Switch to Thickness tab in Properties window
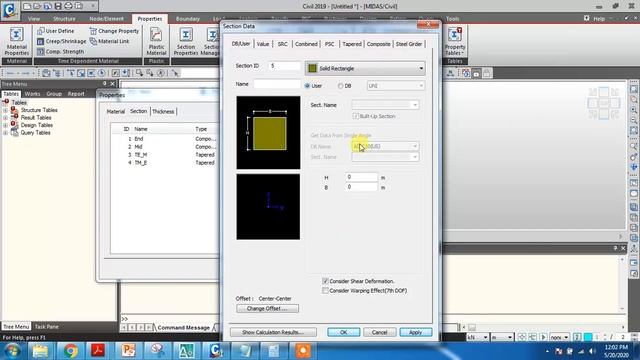 163,111
